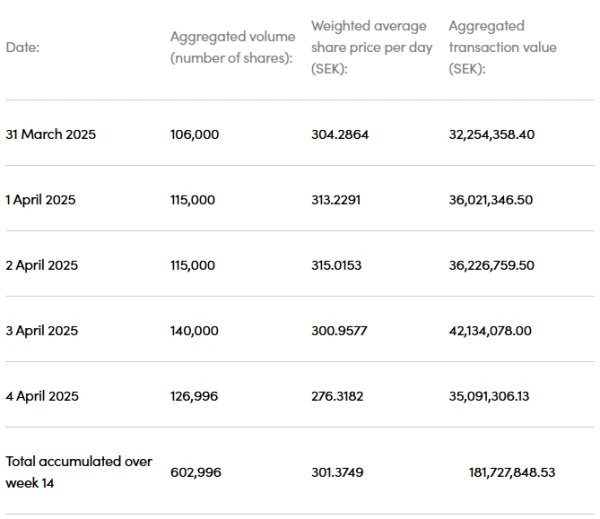Click the 106,000 volume value
This screenshot has width=600, height=519.
[194, 134]
